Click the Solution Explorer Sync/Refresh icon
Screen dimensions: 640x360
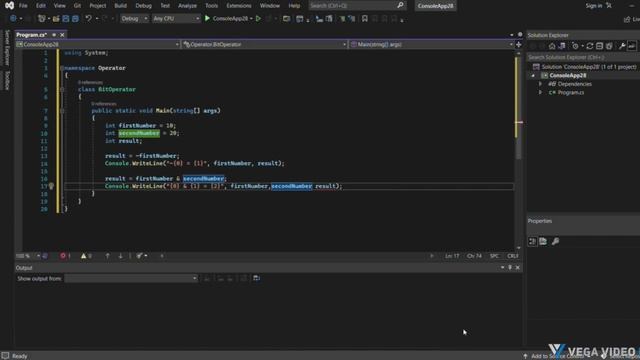pos(590,46)
